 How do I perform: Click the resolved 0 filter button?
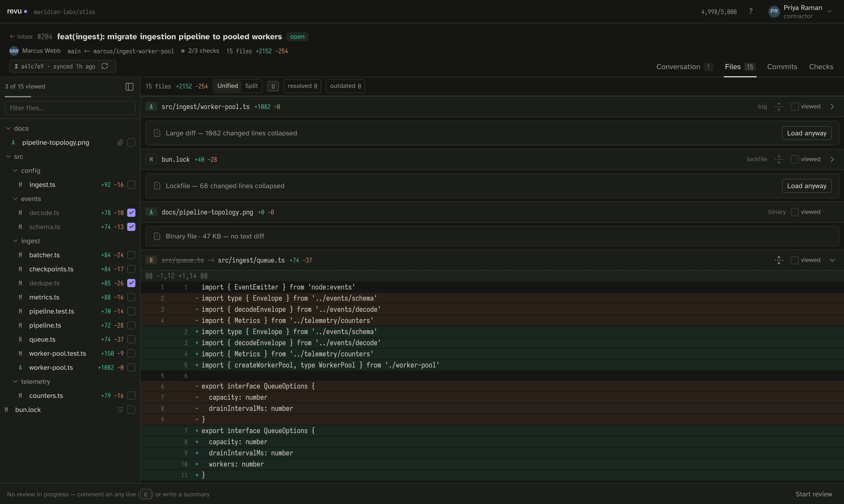point(302,86)
